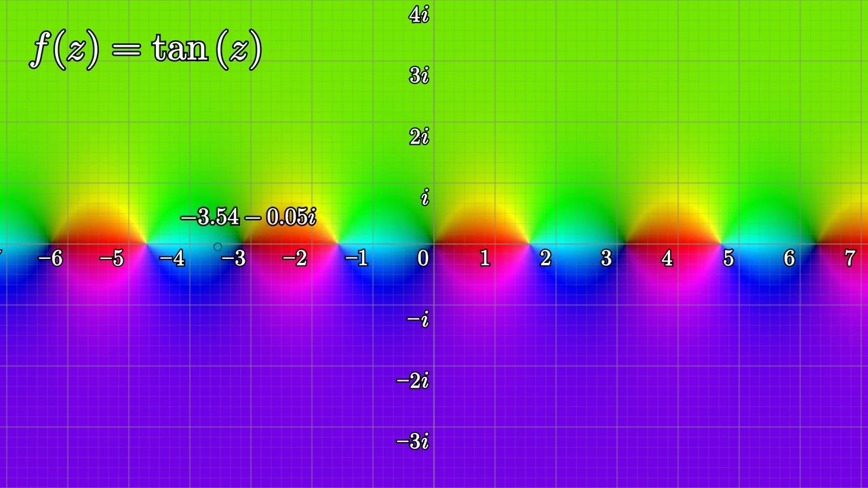Click the real axis label 4

[x=667, y=258]
